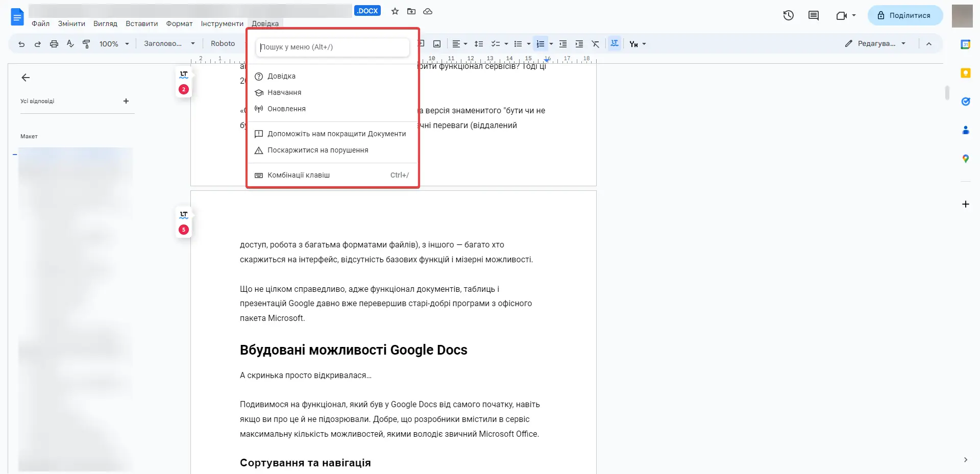980x474 pixels.
Task: Run spelling and grammar check
Action: point(70,44)
